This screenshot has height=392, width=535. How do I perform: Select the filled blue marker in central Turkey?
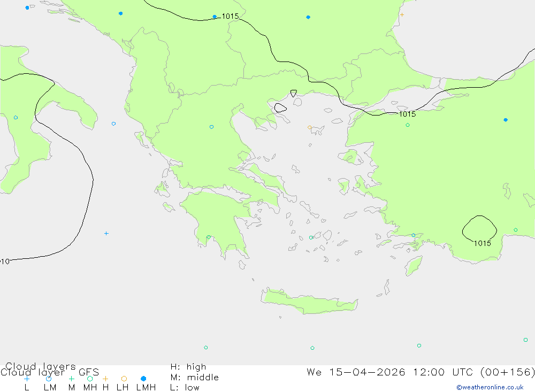click(x=506, y=120)
